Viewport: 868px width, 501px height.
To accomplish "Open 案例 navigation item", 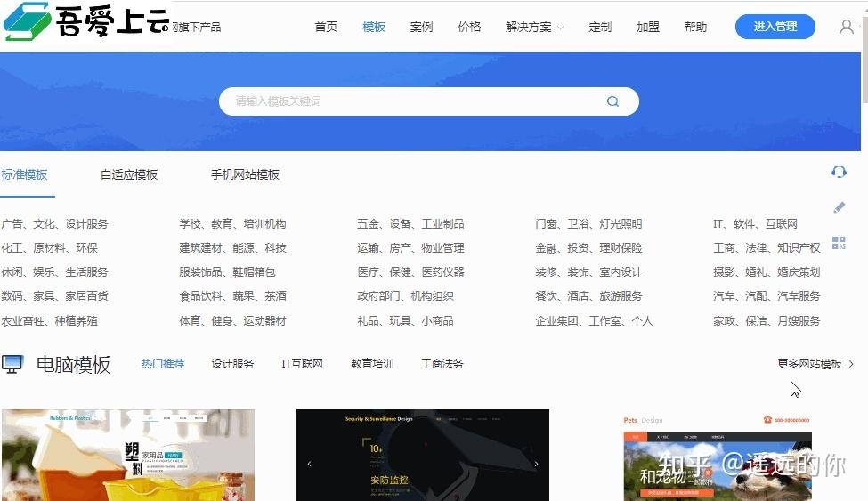I will point(421,27).
